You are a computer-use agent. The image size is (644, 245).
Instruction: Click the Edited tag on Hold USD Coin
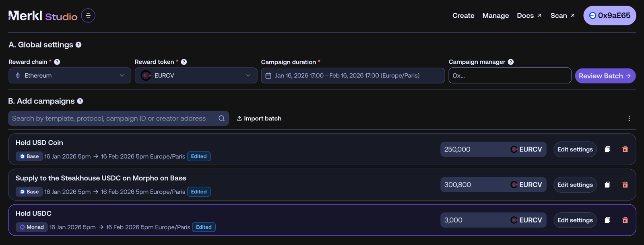(x=199, y=156)
